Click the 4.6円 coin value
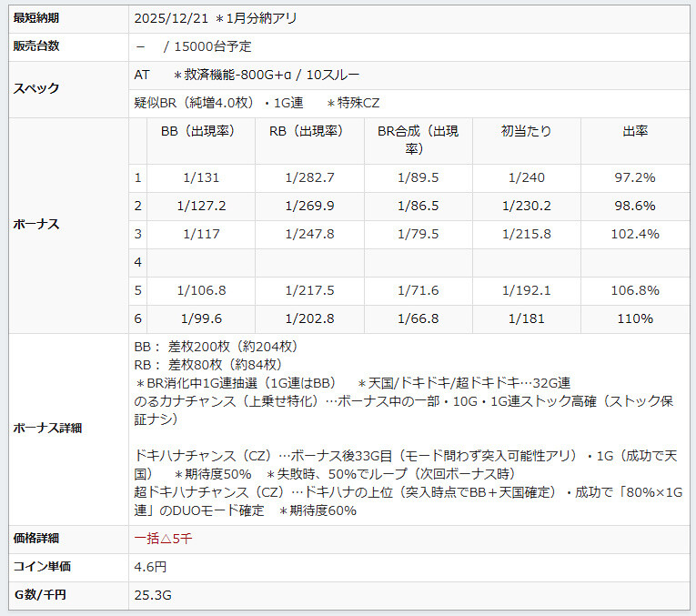Image resolution: width=696 pixels, height=616 pixels. coord(150,567)
